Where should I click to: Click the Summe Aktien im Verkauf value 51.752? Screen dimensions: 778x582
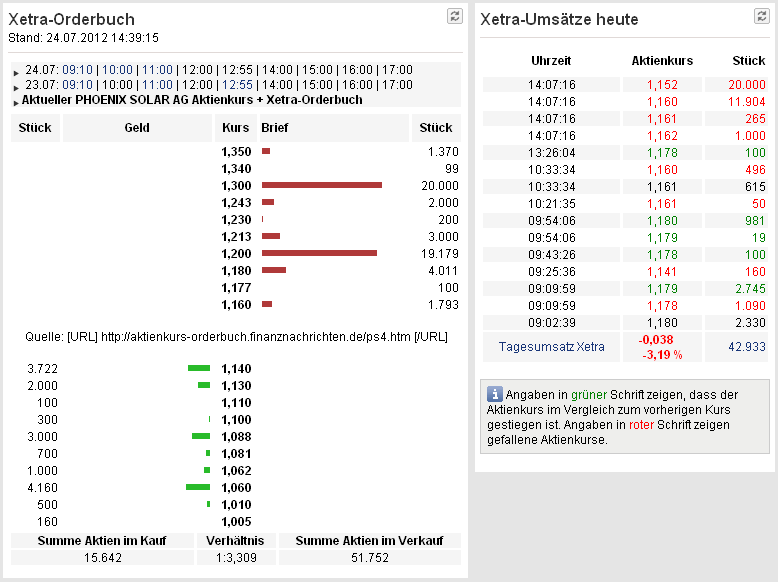tap(370, 558)
